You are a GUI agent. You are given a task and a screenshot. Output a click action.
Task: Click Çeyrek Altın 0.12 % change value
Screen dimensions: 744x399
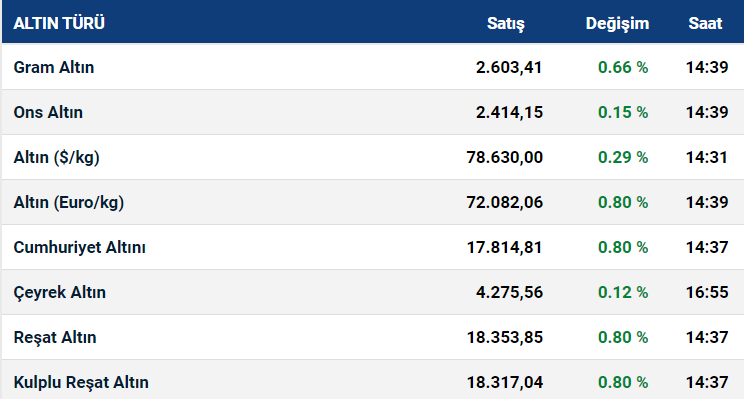[623, 292]
